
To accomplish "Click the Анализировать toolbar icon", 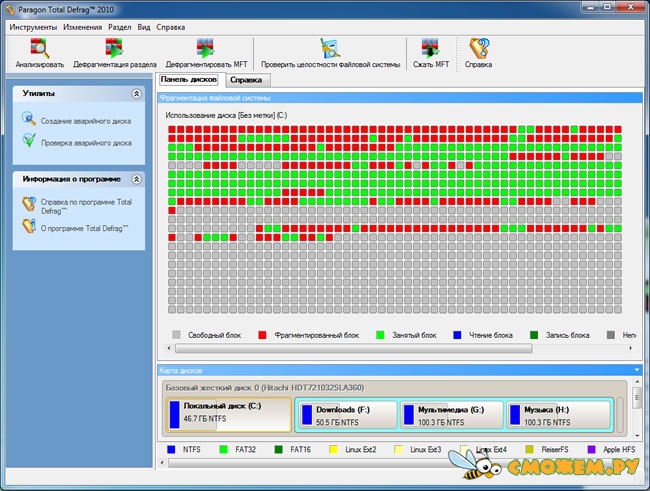I will pyautogui.click(x=39, y=48).
